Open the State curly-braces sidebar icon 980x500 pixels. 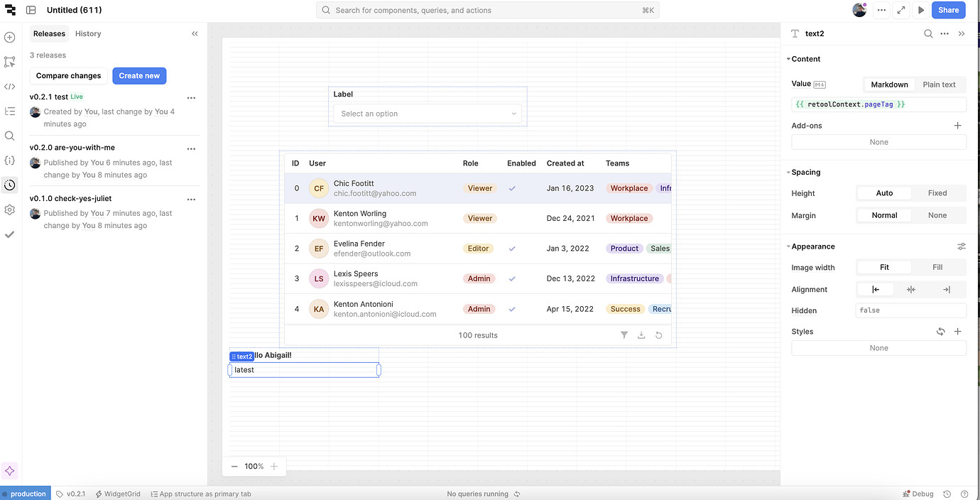point(9,161)
